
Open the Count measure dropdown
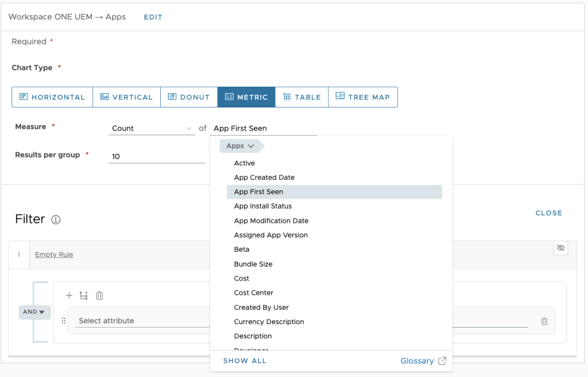tap(152, 128)
